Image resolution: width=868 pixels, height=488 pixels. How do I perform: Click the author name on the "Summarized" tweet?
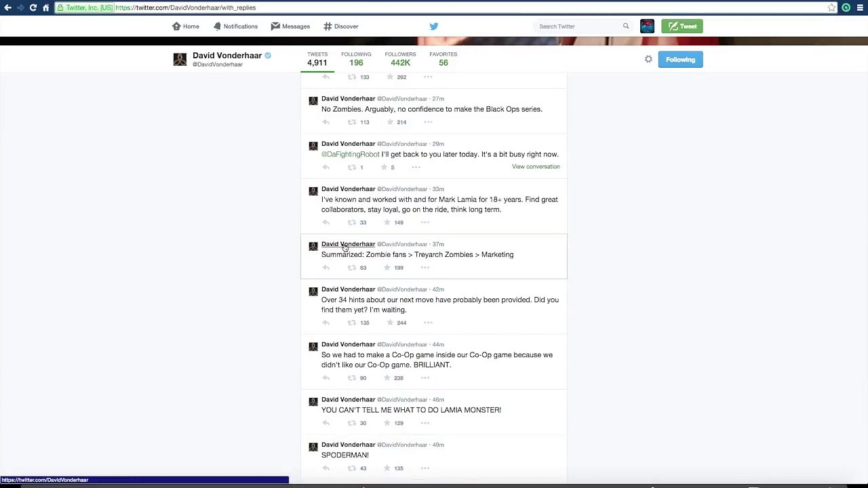[x=348, y=244]
